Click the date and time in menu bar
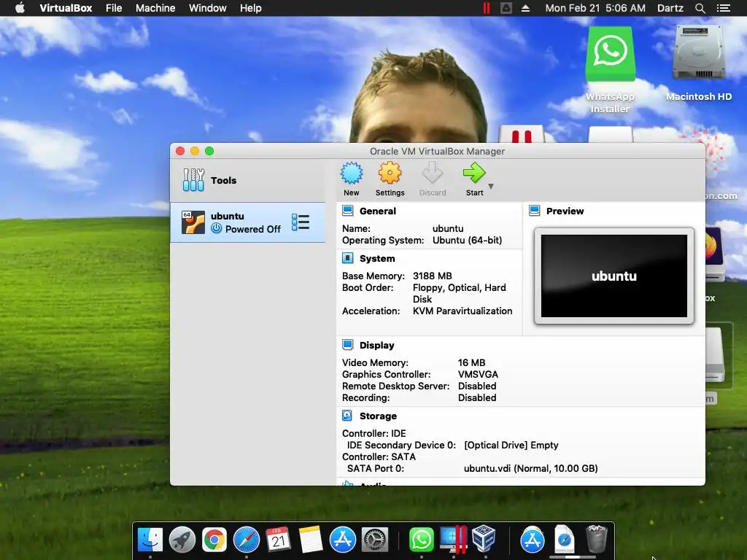Image resolution: width=747 pixels, height=560 pixels. pos(595,8)
